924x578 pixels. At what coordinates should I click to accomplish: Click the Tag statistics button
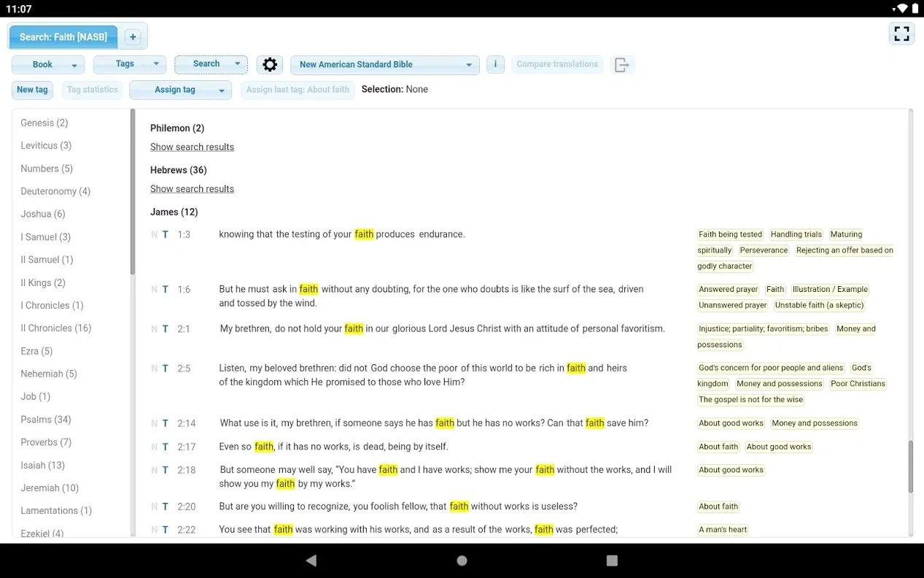pyautogui.click(x=92, y=90)
